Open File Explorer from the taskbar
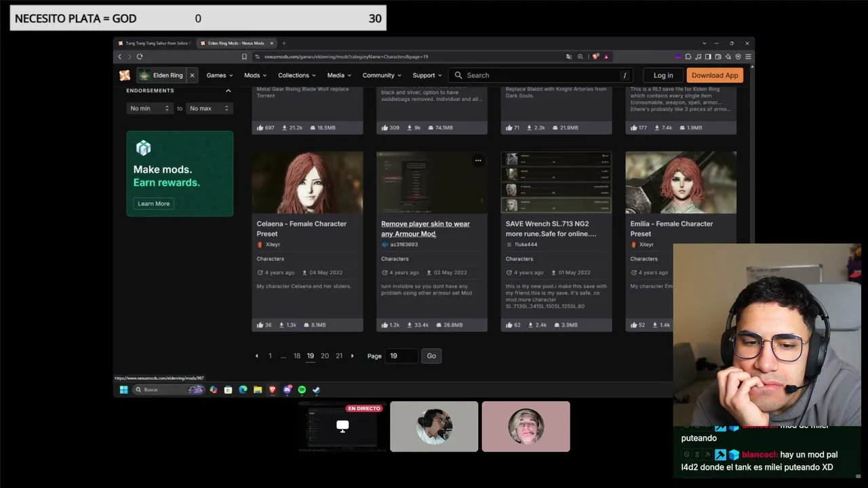The height and width of the screenshot is (488, 868). [x=258, y=390]
